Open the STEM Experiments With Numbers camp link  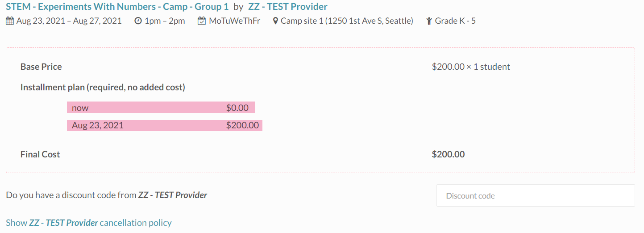[x=117, y=7]
